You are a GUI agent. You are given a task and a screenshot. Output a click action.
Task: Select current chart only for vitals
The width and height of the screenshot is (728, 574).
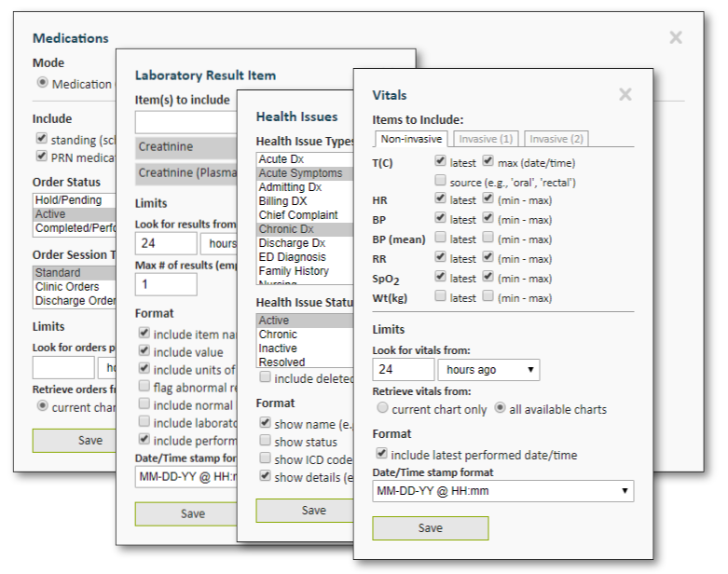(381, 408)
